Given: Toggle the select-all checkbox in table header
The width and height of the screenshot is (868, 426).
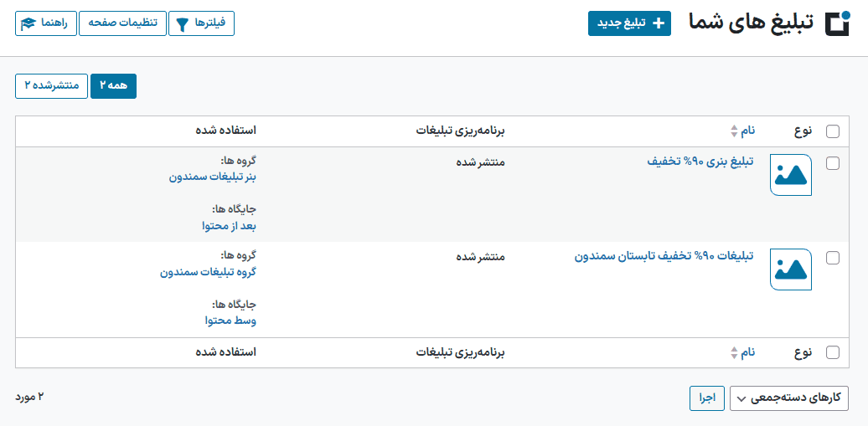Looking at the screenshot, I should 833,131.
